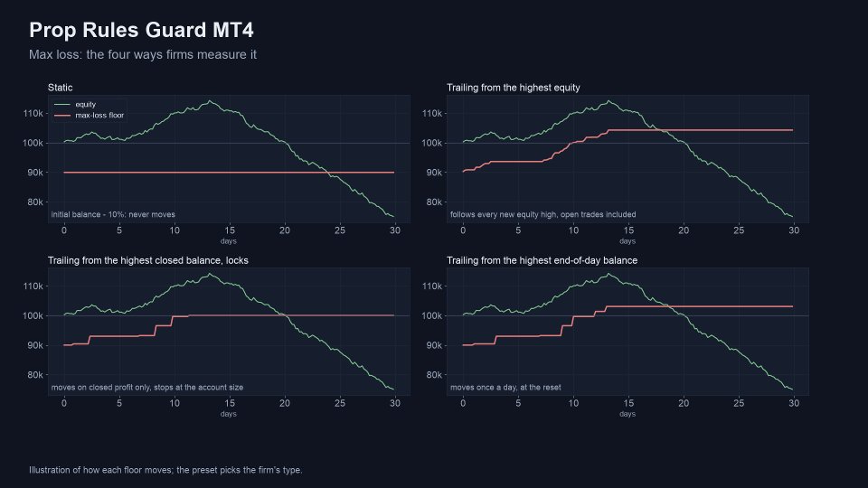Click the equity peak in Static chart
This screenshot has height=488, width=868.
pyautogui.click(x=209, y=101)
